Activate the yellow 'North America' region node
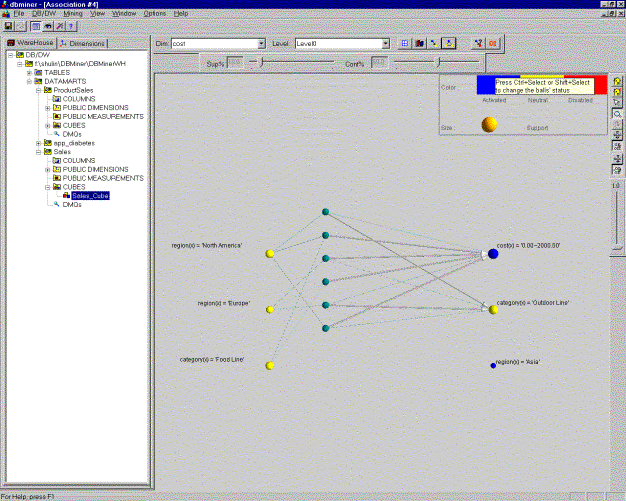The height and width of the screenshot is (501, 626). 269,254
